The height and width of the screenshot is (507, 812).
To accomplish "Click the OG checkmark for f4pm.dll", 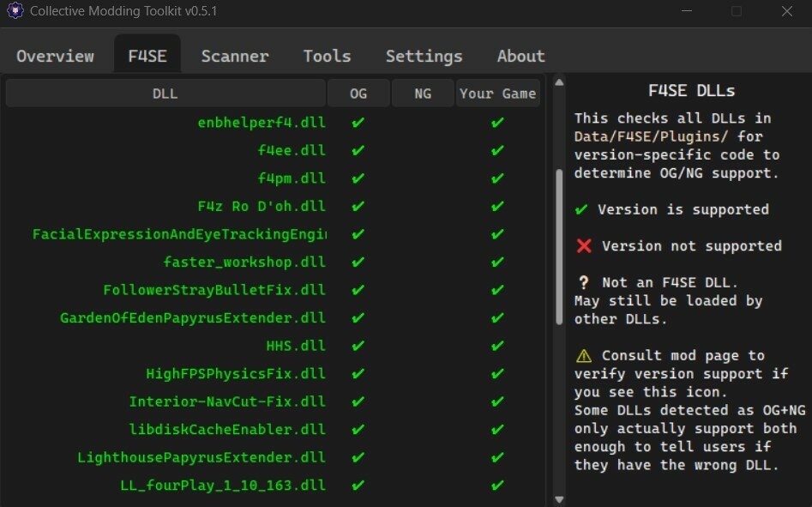I will coord(358,178).
